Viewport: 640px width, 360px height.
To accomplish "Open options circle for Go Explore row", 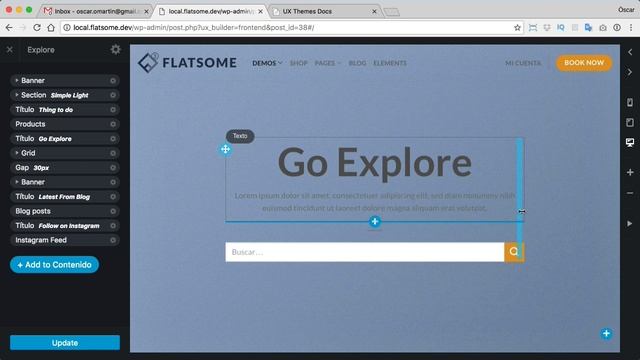I will (x=113, y=139).
